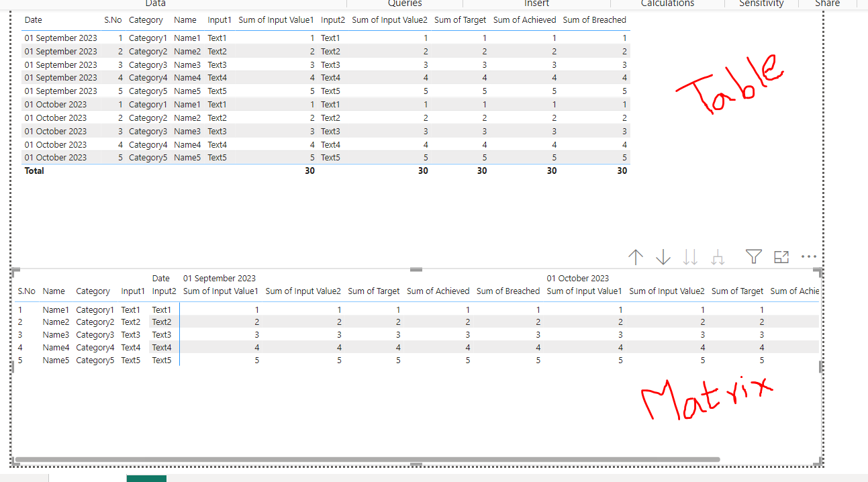Click table header Sum of Input Value1

[277, 20]
